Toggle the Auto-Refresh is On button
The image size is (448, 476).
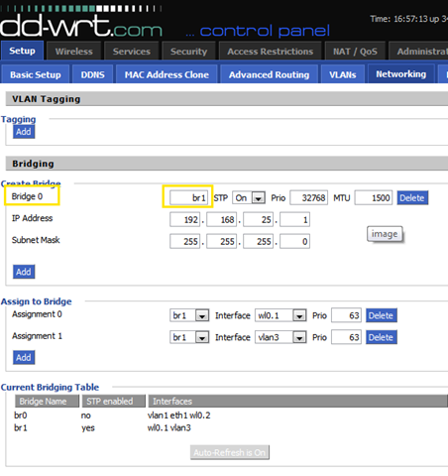(230, 452)
